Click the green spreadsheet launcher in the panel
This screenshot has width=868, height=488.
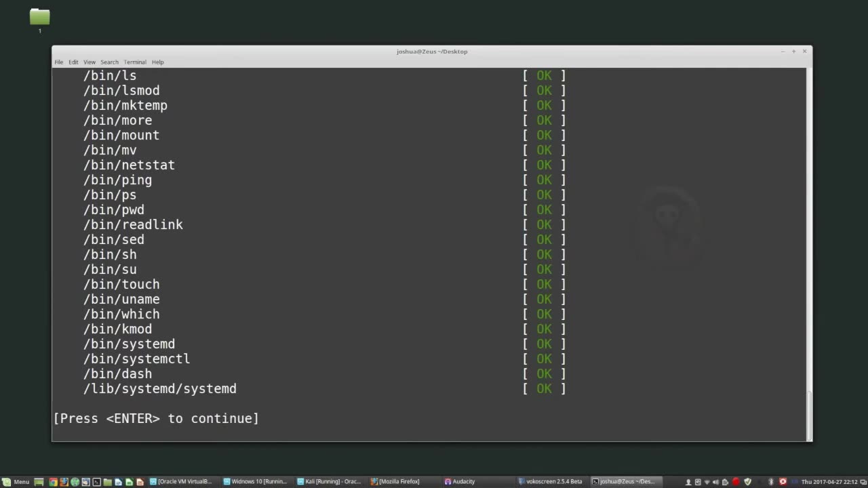(129, 481)
